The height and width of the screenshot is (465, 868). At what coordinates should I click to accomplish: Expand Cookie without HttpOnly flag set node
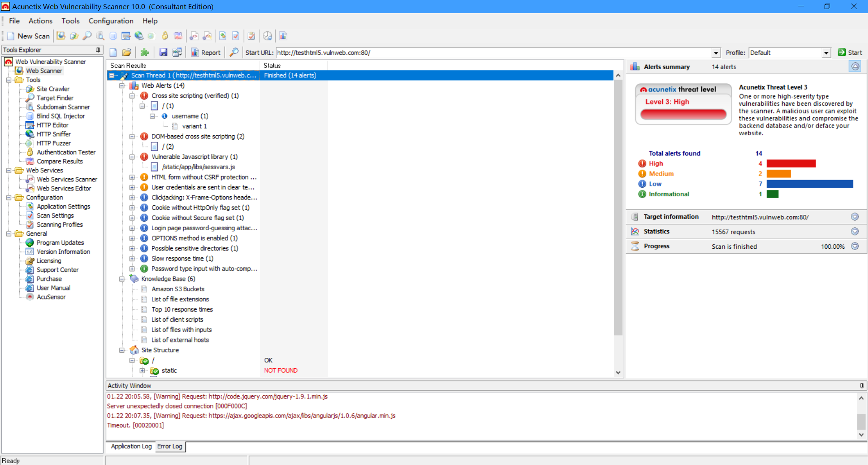[x=132, y=208]
